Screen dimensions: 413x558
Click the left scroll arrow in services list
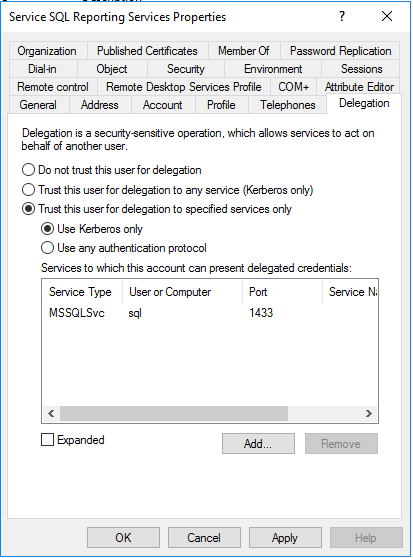pyautogui.click(x=51, y=414)
